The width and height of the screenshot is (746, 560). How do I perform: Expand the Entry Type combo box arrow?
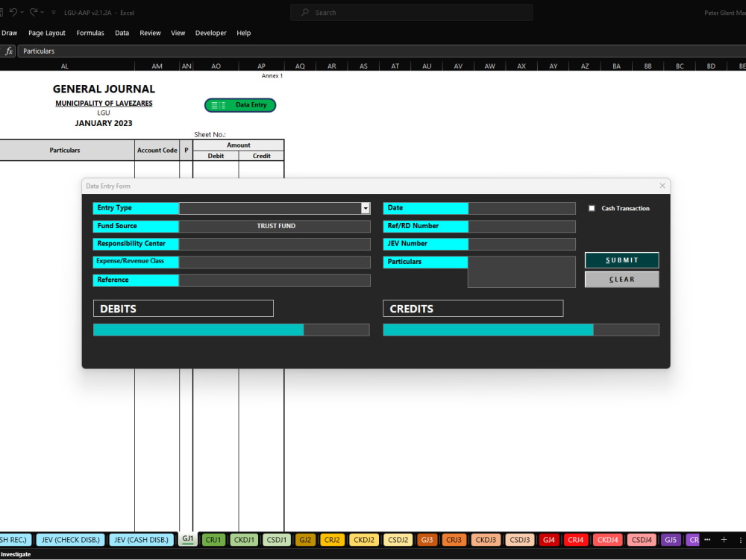(366, 208)
